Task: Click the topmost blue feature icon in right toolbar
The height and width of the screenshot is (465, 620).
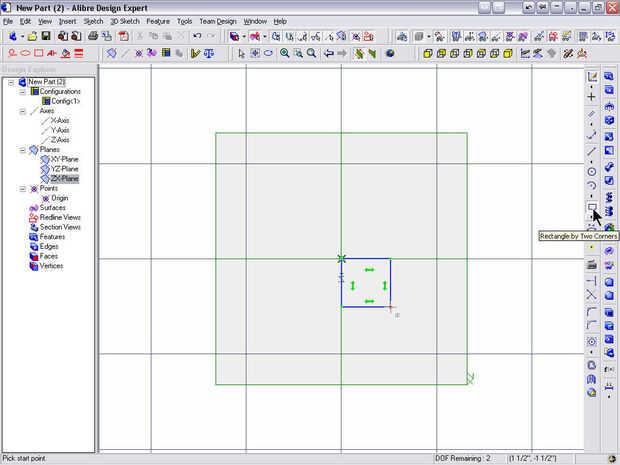Action: tap(609, 76)
